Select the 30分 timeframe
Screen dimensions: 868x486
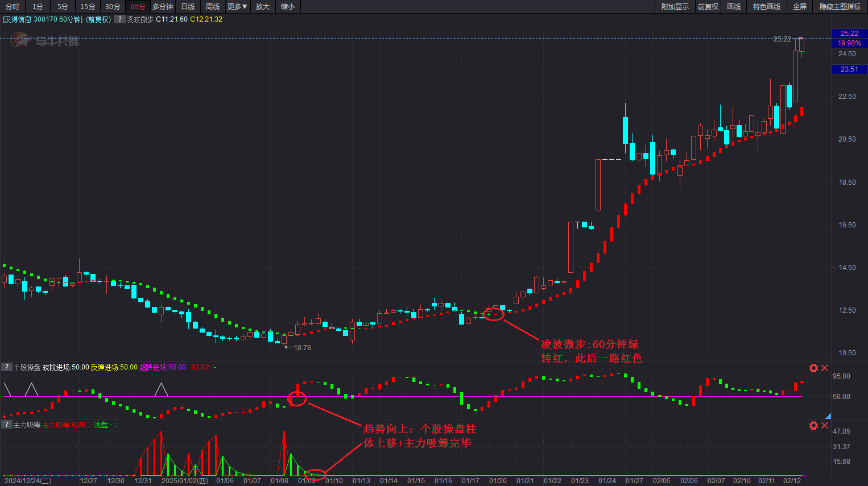(113, 7)
